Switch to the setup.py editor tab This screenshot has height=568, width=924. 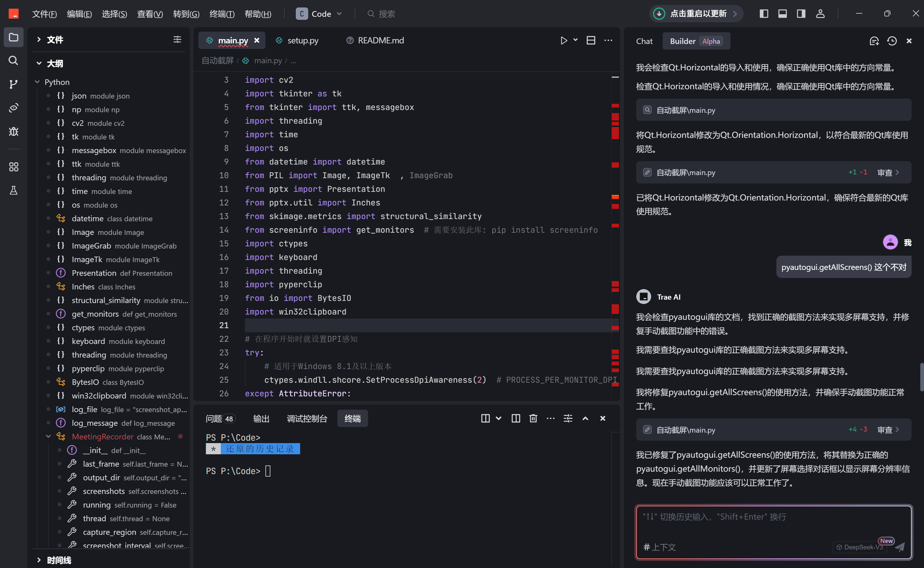[x=302, y=41]
